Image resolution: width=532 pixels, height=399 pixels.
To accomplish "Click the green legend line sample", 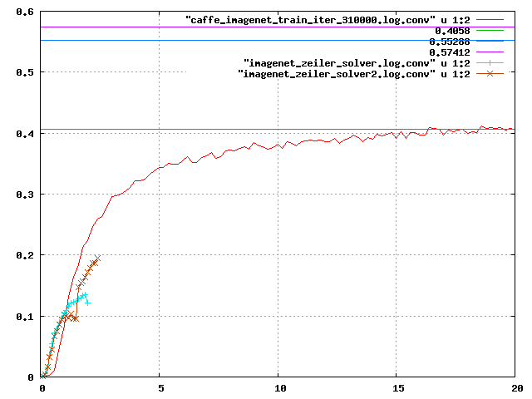I will coord(490,31).
